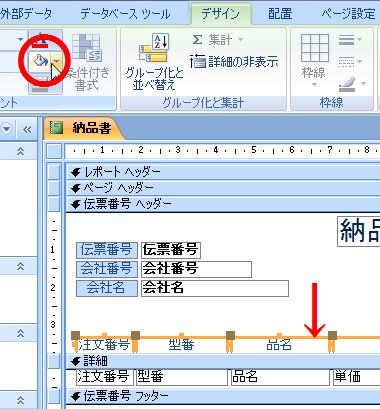Click 詳細の非表示 hide details button
This screenshot has height=409, width=380.
[x=234, y=61]
